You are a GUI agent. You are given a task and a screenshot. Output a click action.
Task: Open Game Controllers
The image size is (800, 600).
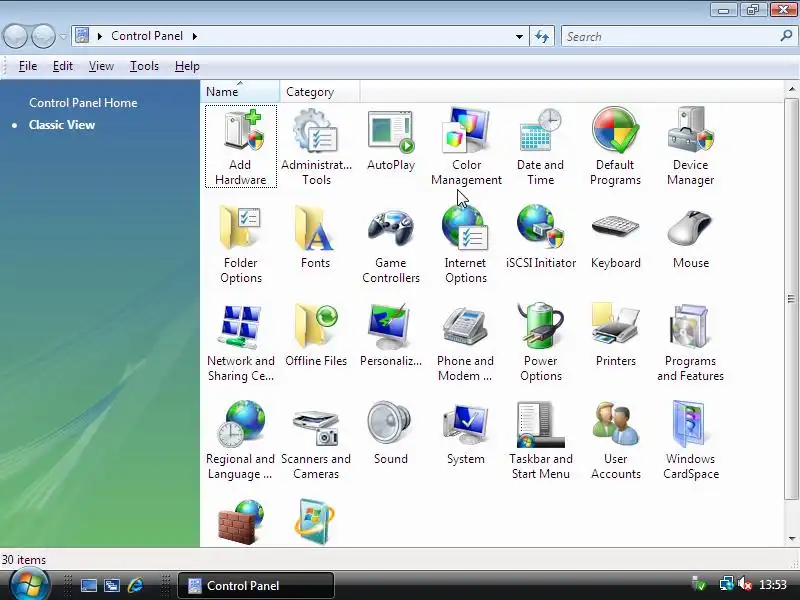click(391, 244)
